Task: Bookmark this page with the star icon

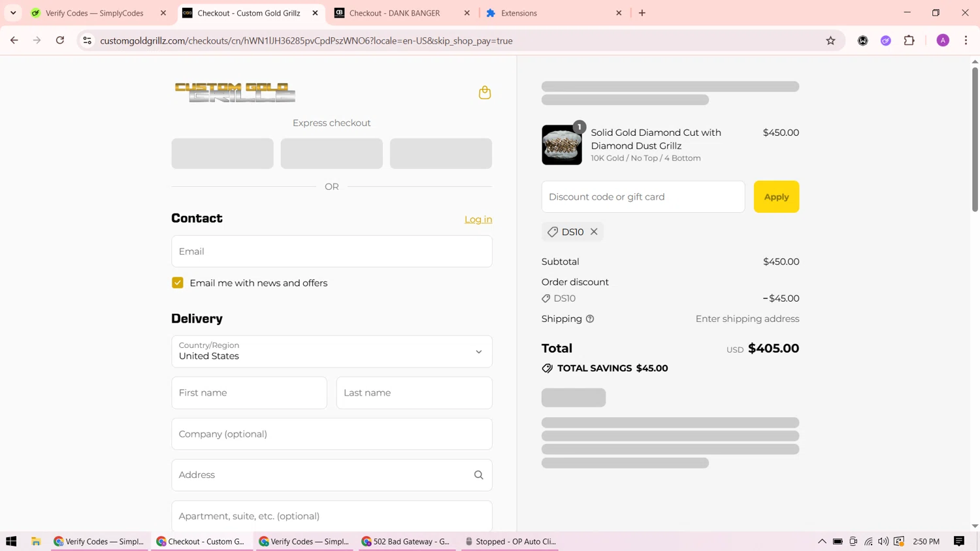Action: pyautogui.click(x=830, y=40)
